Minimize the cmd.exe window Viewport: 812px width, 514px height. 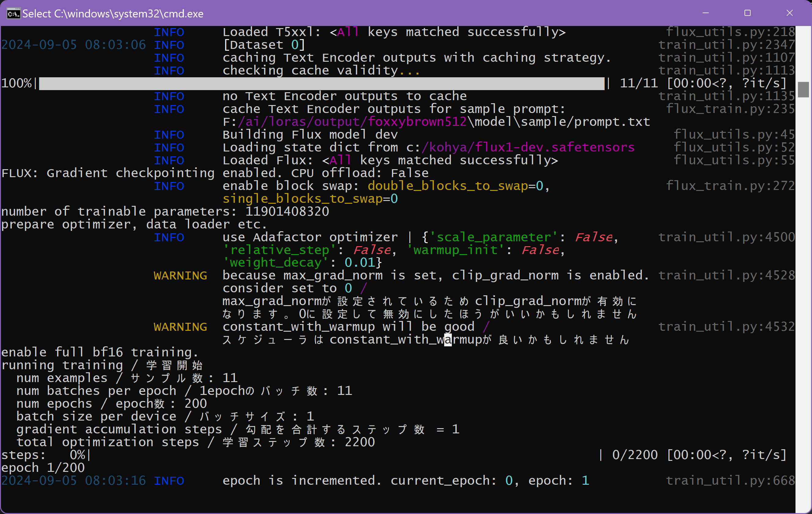click(x=705, y=13)
